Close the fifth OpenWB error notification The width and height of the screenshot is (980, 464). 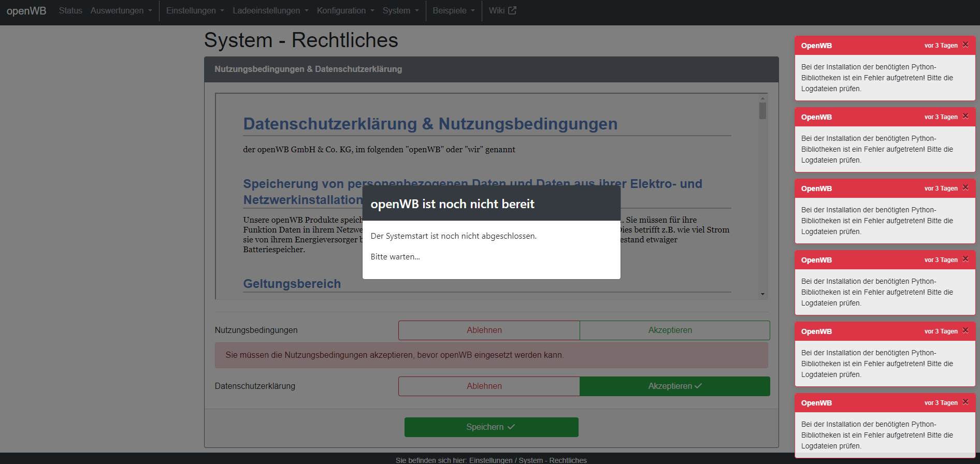coord(965,331)
